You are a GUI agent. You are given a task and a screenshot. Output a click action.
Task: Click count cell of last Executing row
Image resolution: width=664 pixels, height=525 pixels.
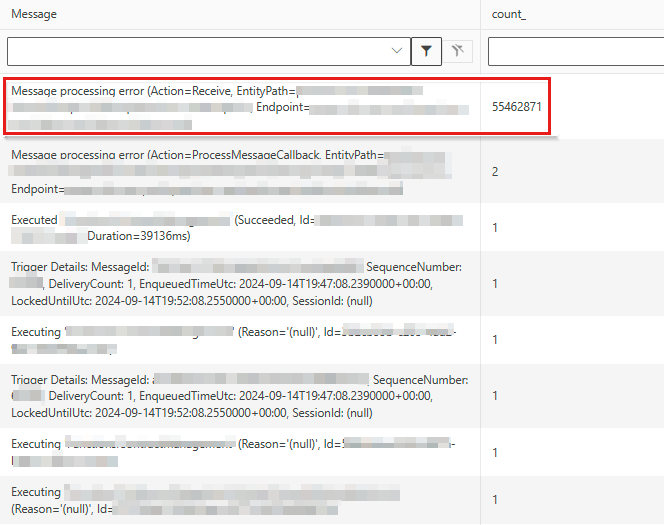[x=495, y=500]
